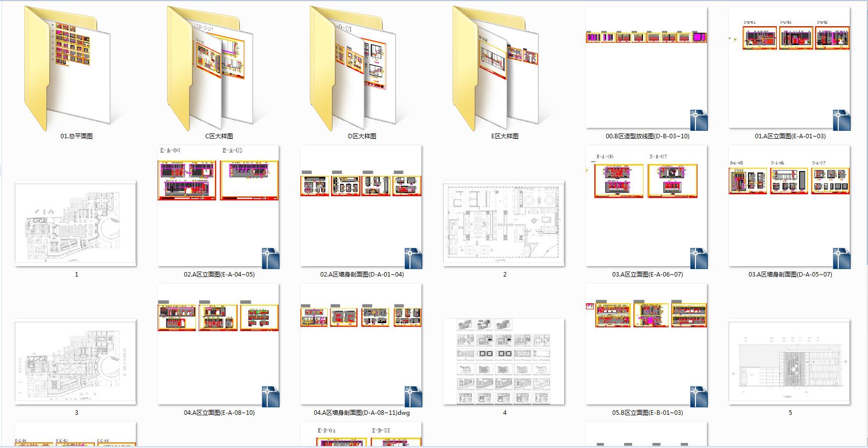This screenshot has width=868, height=448.
Task: Click the label 03.A区墙身剖面图(D-A-05~07)
Action: 790,274
